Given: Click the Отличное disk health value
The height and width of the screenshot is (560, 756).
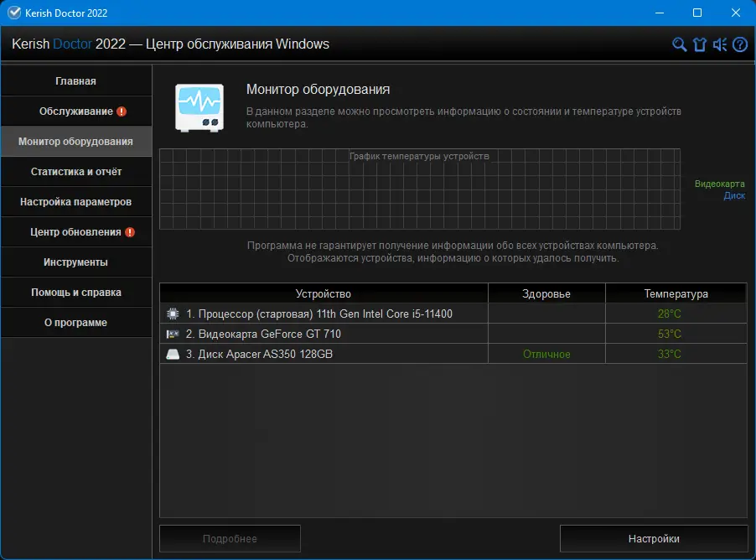Looking at the screenshot, I should point(546,354).
